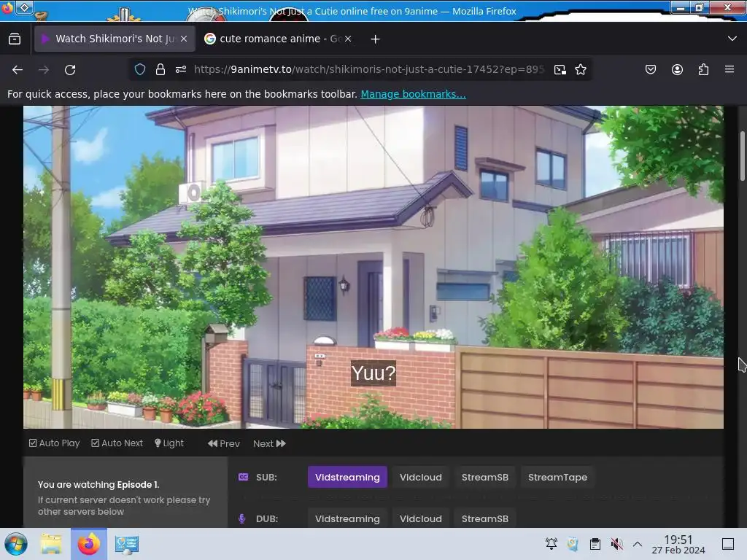Image resolution: width=747 pixels, height=560 pixels.
Task: Open the window menu diamond icon in title bar
Action: pos(24,7)
